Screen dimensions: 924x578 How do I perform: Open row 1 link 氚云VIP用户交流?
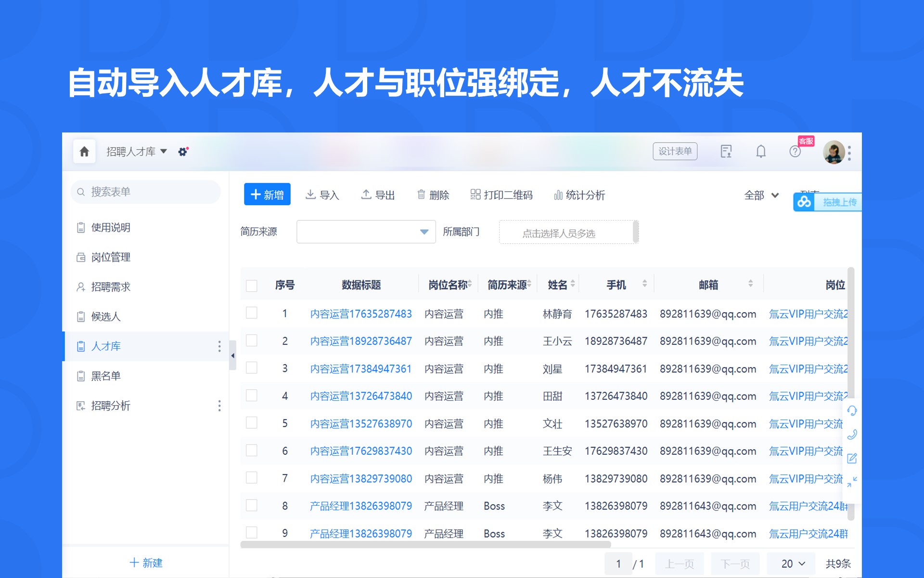pyautogui.click(x=808, y=314)
